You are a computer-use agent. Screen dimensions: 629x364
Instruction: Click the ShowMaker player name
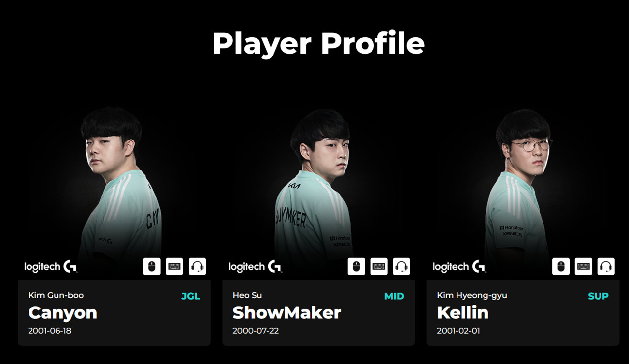click(x=286, y=313)
